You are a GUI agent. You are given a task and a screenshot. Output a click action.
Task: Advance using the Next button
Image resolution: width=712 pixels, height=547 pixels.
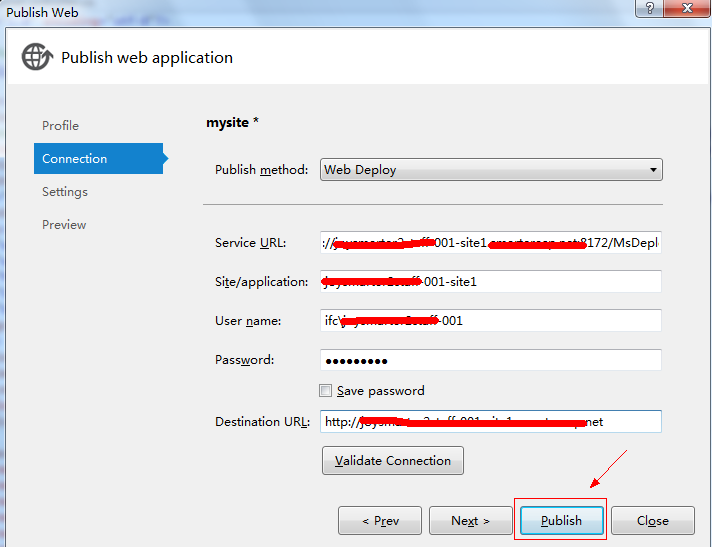pyautogui.click(x=470, y=520)
